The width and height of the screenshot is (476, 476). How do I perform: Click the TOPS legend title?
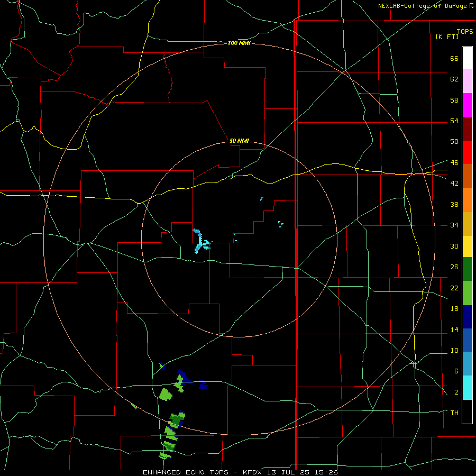click(465, 32)
